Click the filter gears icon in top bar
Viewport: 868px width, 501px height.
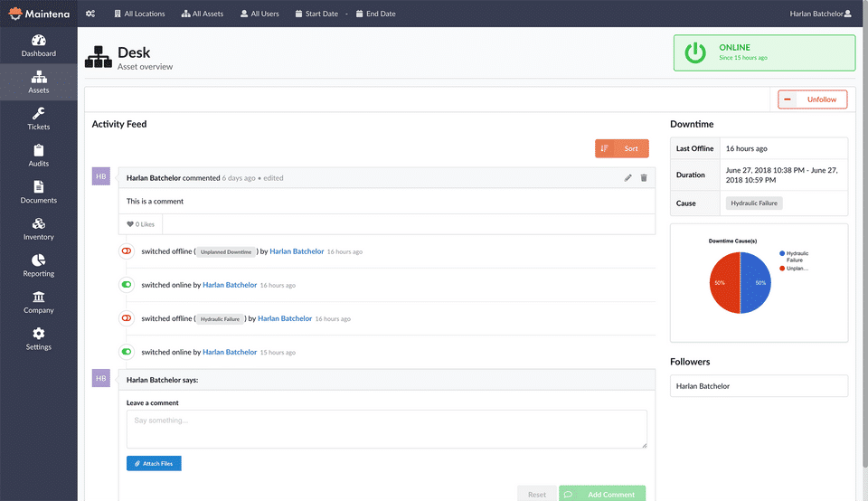(x=90, y=14)
